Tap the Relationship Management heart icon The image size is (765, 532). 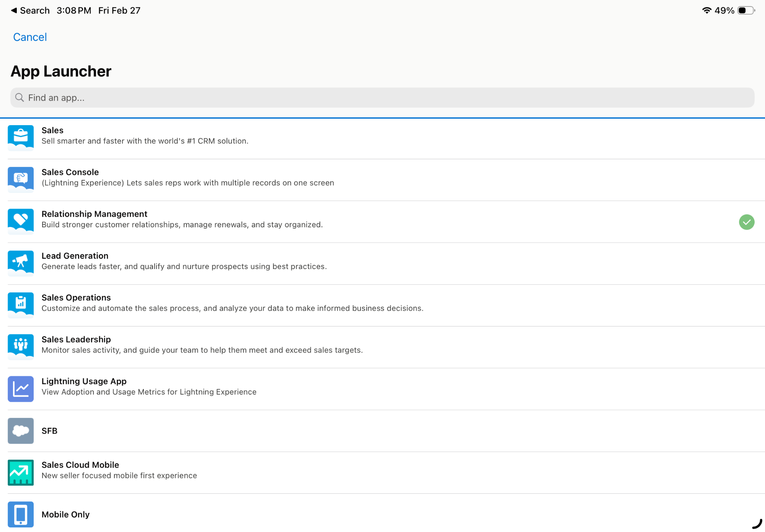pyautogui.click(x=21, y=221)
